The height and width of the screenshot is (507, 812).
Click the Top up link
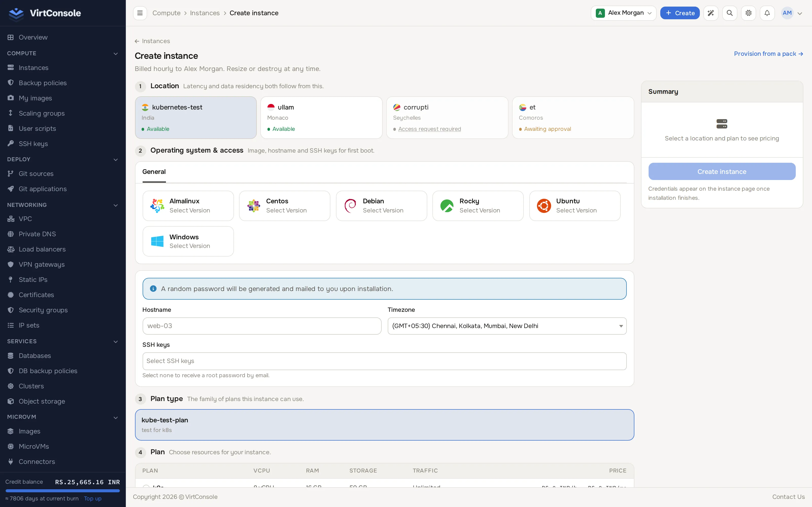93,498
